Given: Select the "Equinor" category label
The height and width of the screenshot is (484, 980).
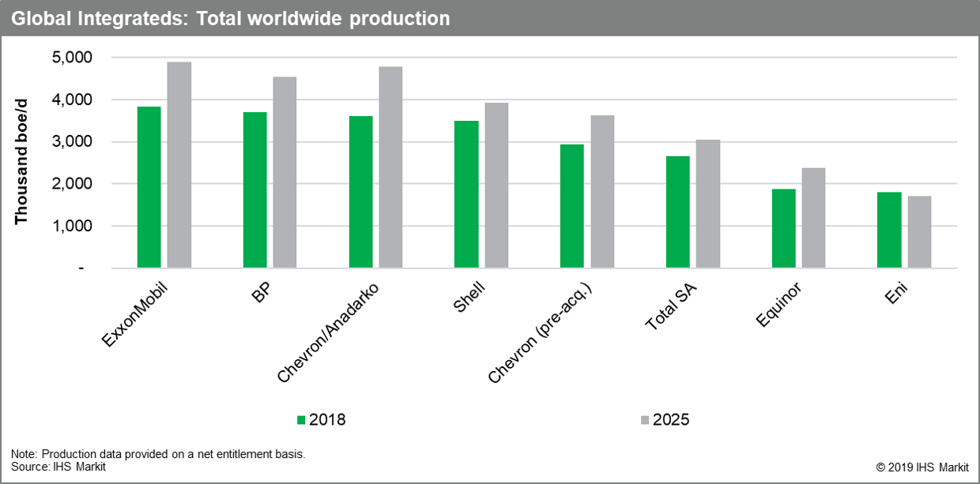Looking at the screenshot, I should (778, 305).
